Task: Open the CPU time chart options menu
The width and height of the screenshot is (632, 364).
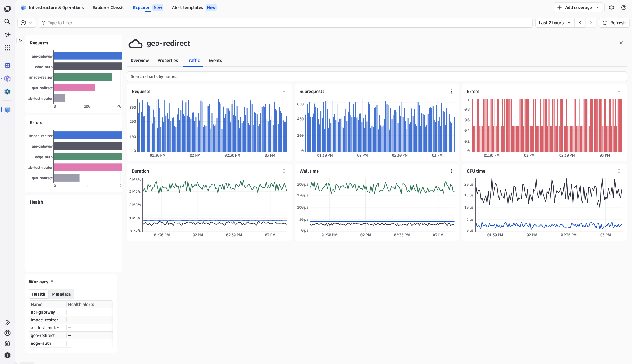Action: [x=619, y=171]
